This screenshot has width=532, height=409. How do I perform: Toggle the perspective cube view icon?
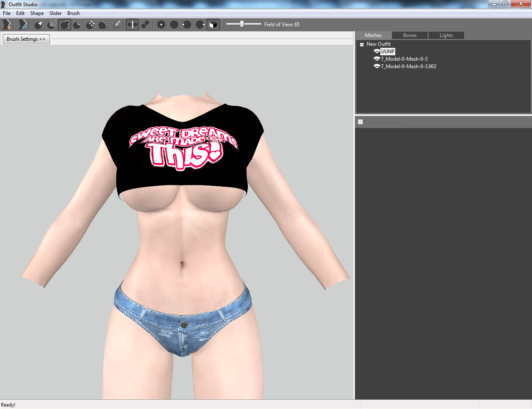coord(213,25)
